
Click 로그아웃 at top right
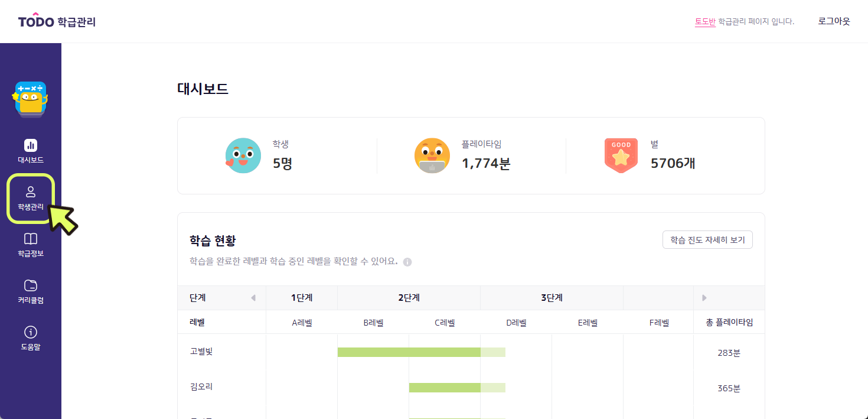click(x=834, y=21)
